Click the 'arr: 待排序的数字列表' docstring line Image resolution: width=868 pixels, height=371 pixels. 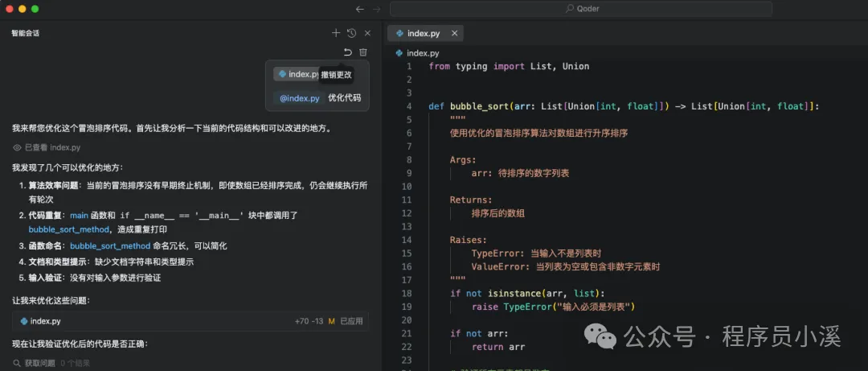point(520,173)
